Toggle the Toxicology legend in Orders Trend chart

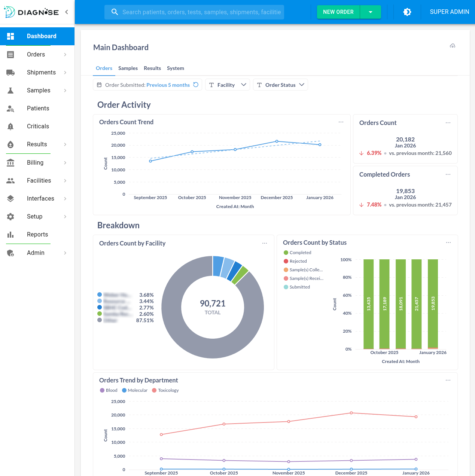tap(165, 390)
